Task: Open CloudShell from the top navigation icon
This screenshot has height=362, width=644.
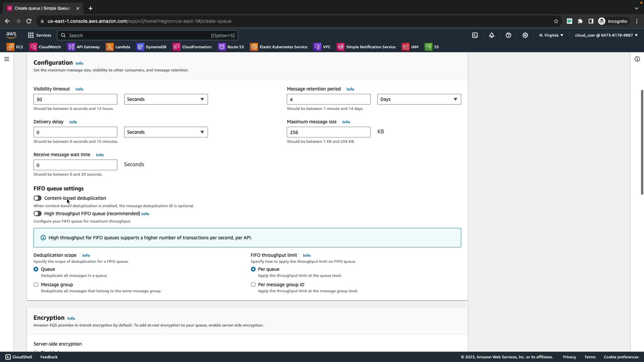Action: 475,35
